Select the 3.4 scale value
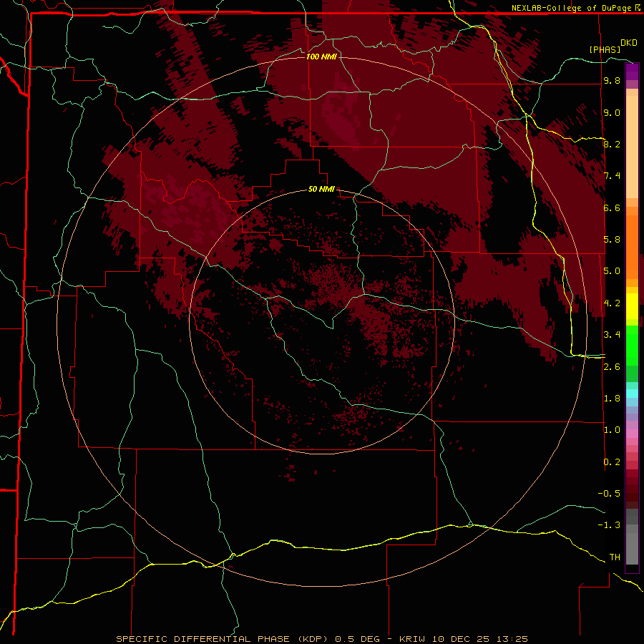The width and height of the screenshot is (644, 644). point(612,335)
